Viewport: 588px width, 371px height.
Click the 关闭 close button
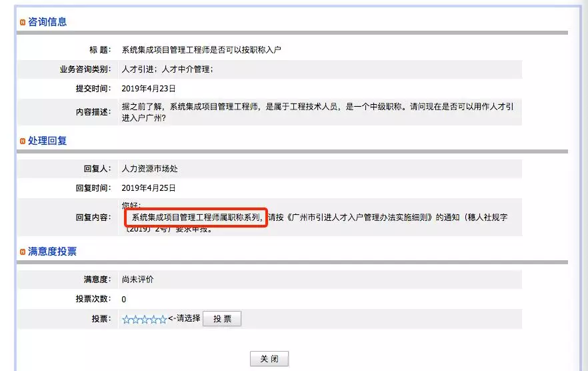click(x=269, y=358)
